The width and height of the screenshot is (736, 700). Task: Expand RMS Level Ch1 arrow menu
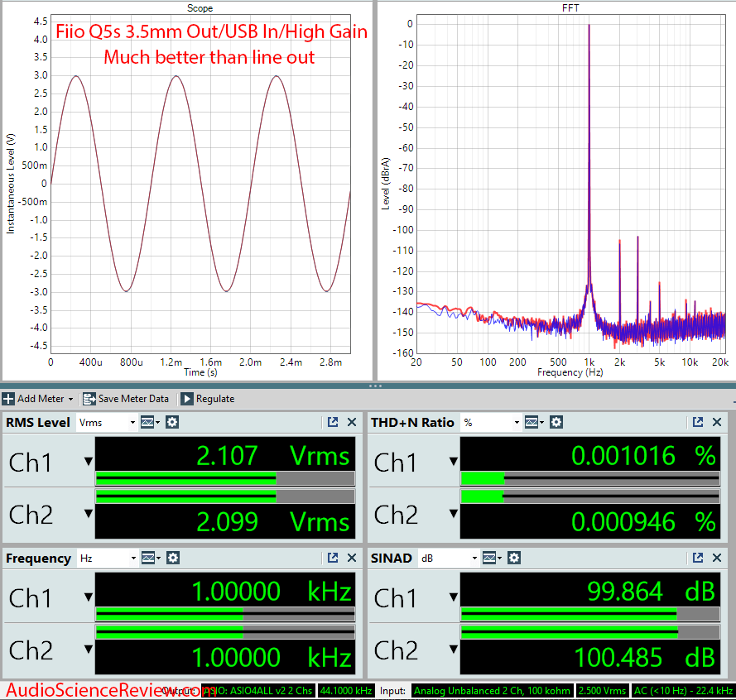tap(89, 462)
